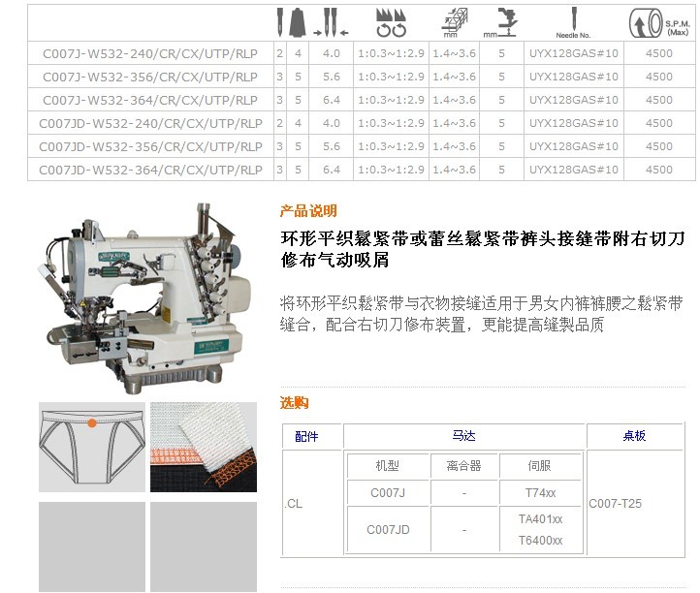Click the empty bottom-left gray thumbnail
The image size is (700, 593).
click(x=92, y=547)
